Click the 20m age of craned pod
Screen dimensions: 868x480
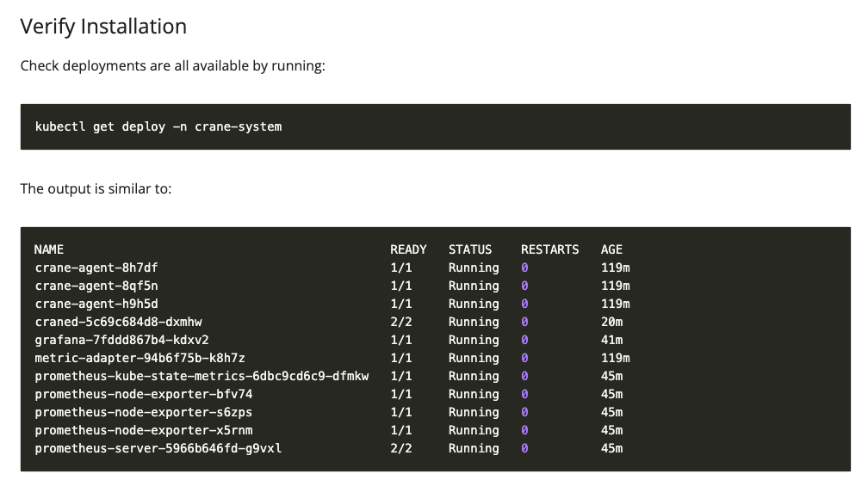611,322
